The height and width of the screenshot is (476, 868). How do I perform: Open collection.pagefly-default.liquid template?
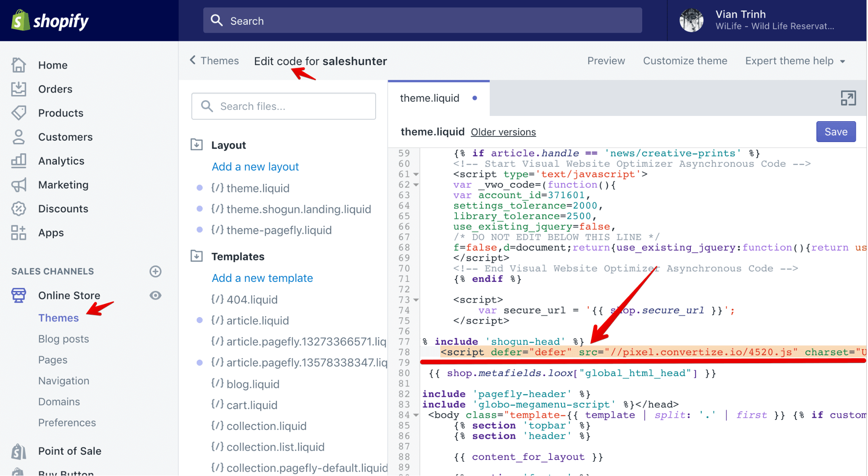pos(299,468)
